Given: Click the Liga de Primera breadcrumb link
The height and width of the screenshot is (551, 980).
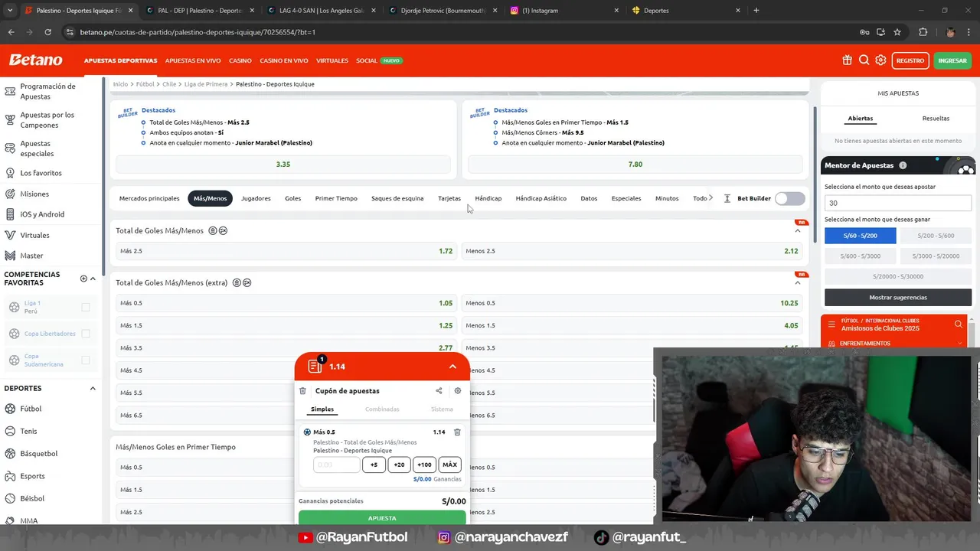Looking at the screenshot, I should pos(206,84).
